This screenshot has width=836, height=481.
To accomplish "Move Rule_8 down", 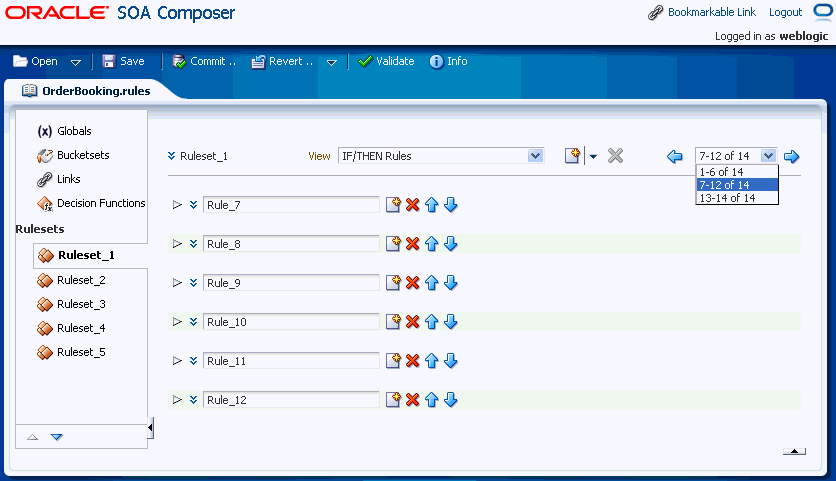I will coord(451,244).
